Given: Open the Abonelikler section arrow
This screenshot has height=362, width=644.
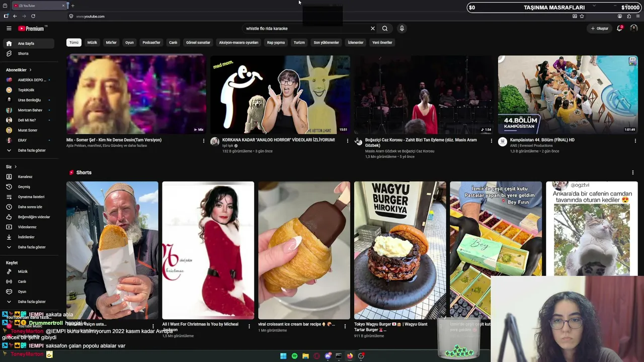Looking at the screenshot, I should (x=30, y=70).
